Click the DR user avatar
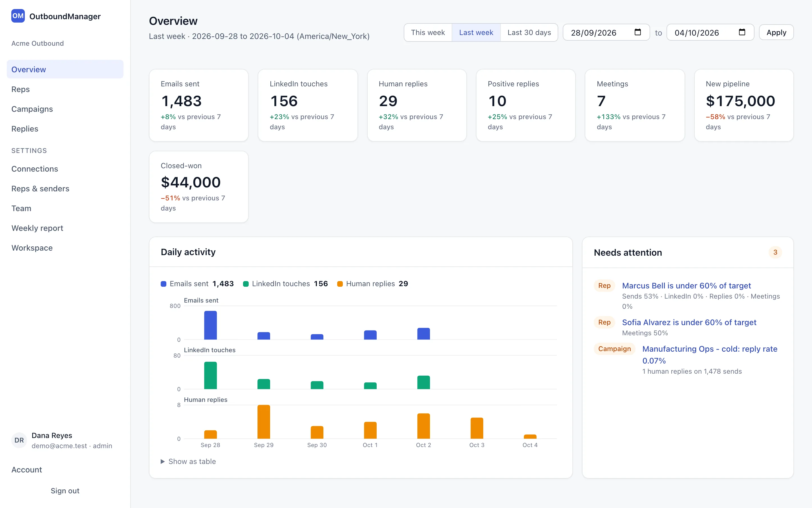The image size is (812, 508). tap(19, 440)
